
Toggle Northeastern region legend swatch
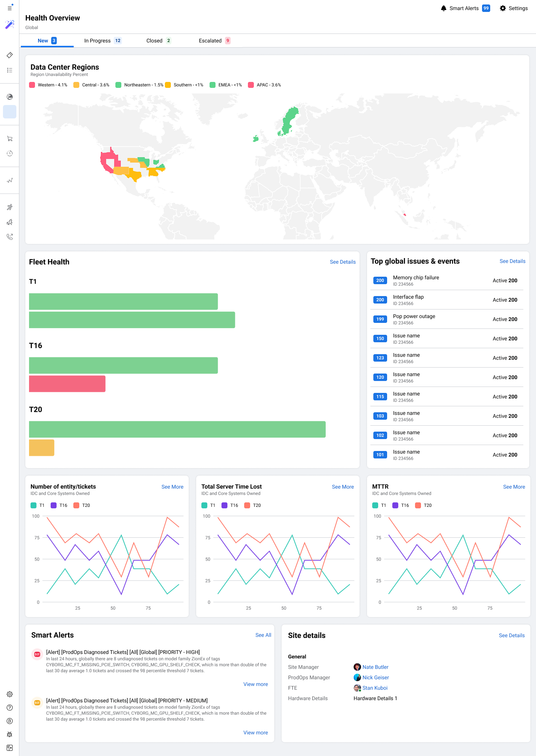tap(118, 85)
